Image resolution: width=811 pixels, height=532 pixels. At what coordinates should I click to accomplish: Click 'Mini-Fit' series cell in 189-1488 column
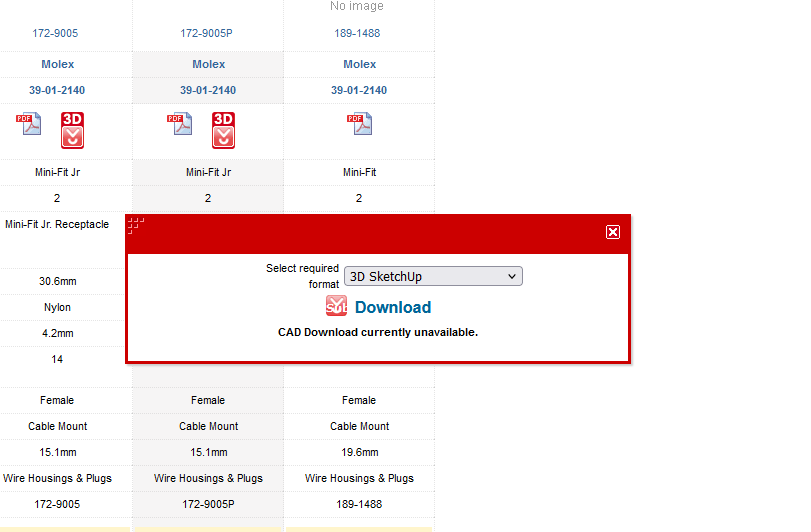(x=359, y=172)
